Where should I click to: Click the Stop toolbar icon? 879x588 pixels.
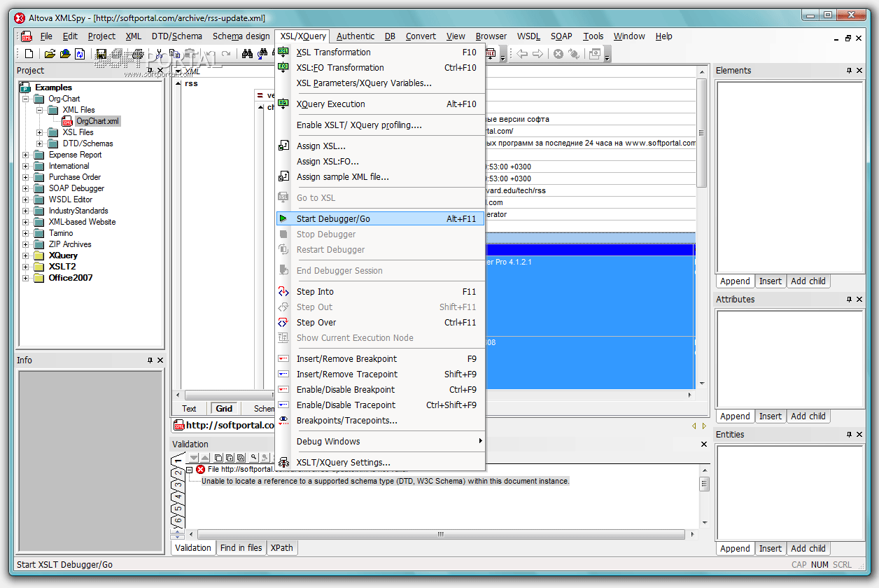558,53
